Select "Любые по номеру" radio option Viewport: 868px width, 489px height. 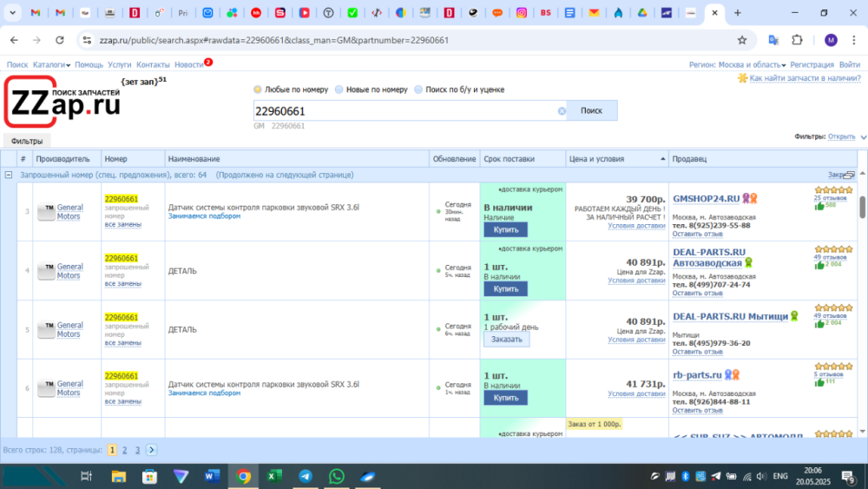click(x=258, y=89)
